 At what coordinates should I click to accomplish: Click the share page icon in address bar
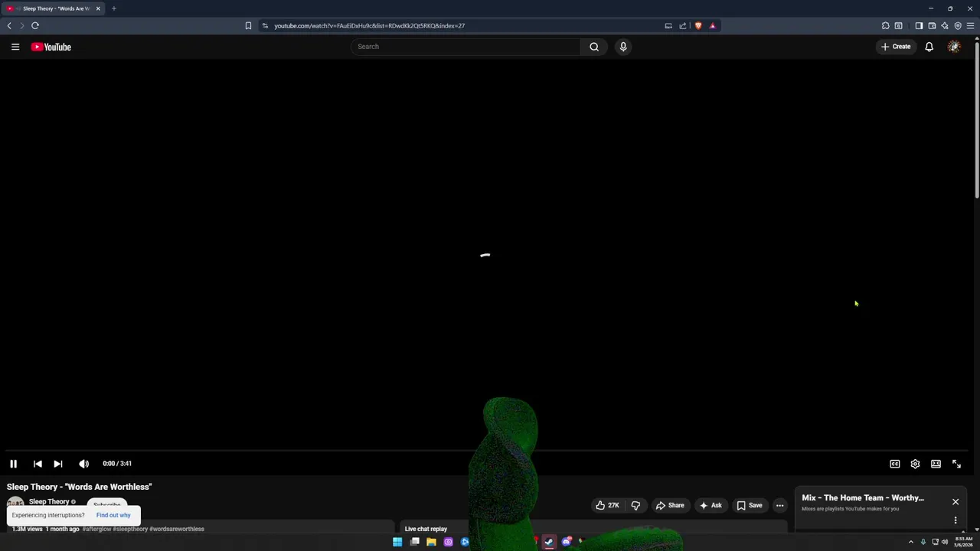click(683, 25)
